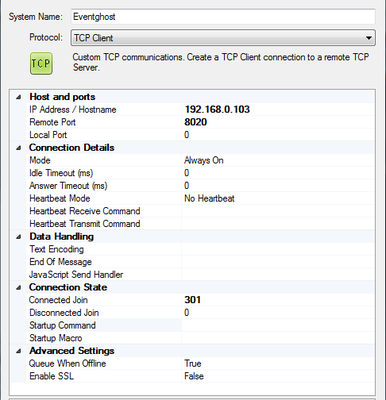
Task: Collapse the Connection State section
Action: coord(19,287)
